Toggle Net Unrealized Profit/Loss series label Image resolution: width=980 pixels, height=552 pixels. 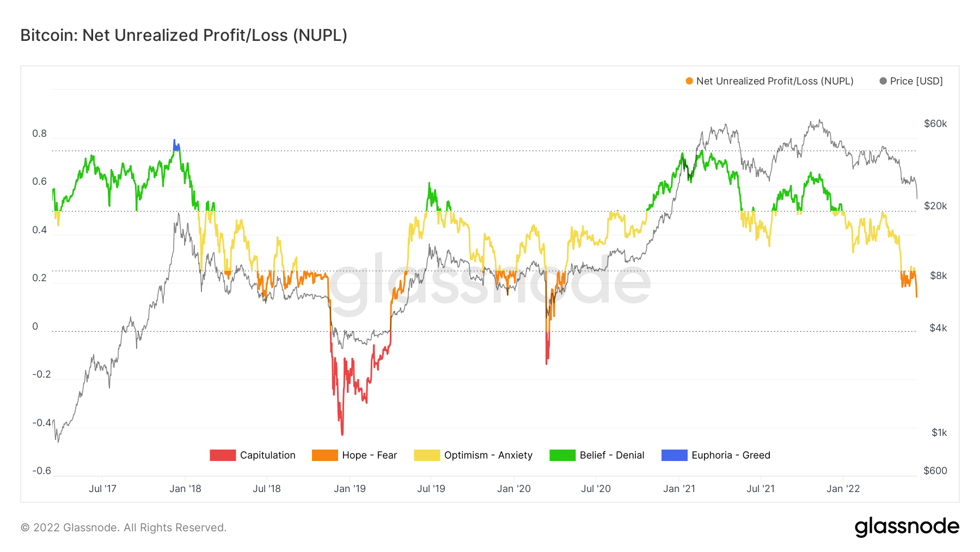pyautogui.click(x=774, y=81)
